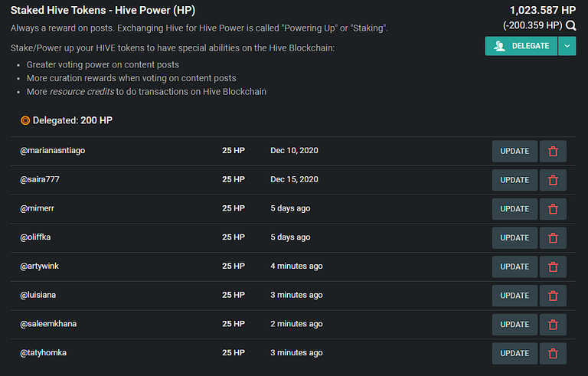The height and width of the screenshot is (376, 588).
Task: Update the @mimerr delegation amount
Action: (x=514, y=209)
